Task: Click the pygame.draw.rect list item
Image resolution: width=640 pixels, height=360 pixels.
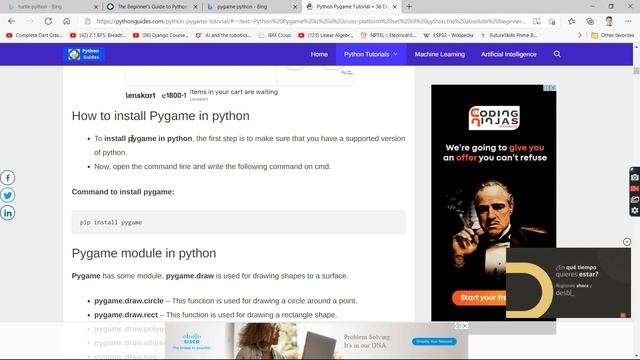Action: [x=216, y=315]
